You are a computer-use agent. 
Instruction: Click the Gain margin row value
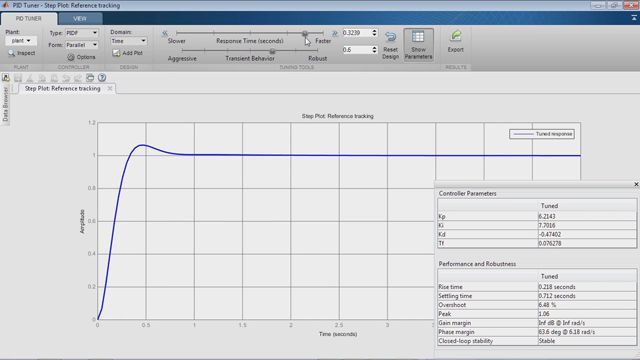coord(587,323)
